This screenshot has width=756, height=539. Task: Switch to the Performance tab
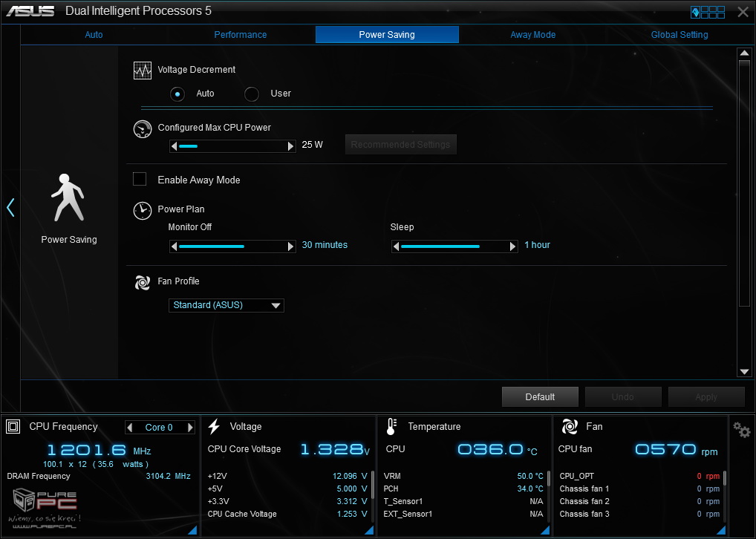[x=241, y=35]
